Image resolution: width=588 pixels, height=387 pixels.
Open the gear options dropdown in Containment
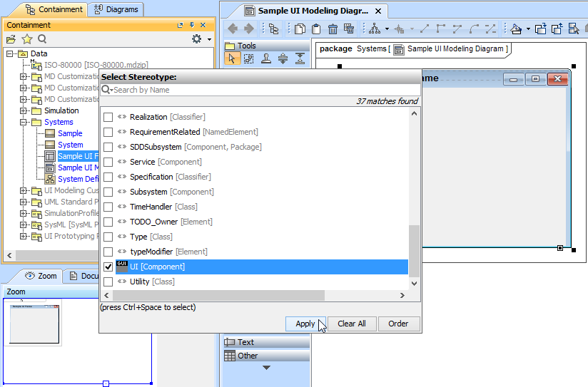point(200,39)
